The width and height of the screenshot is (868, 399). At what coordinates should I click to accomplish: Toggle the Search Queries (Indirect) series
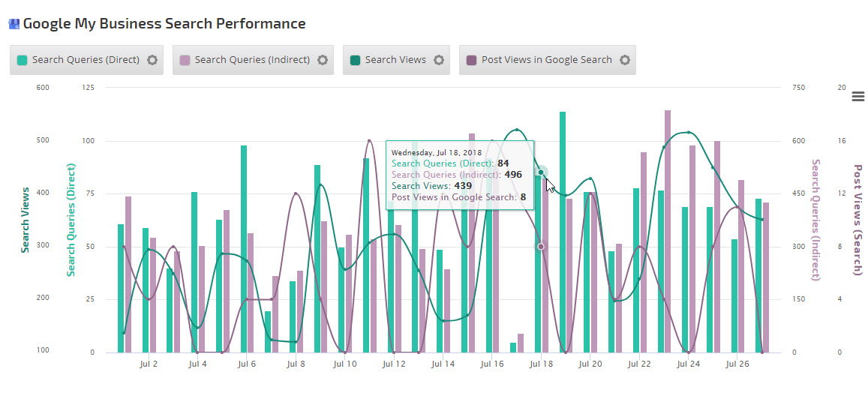[x=252, y=60]
